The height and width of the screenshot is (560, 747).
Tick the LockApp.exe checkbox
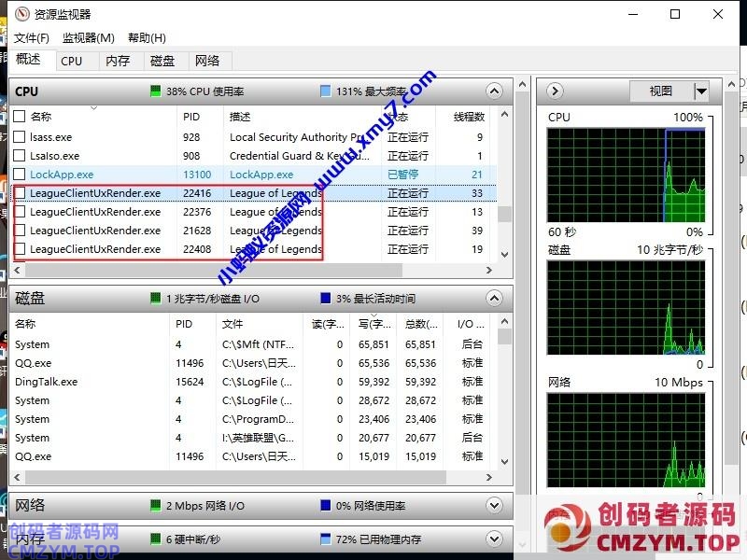click(20, 175)
